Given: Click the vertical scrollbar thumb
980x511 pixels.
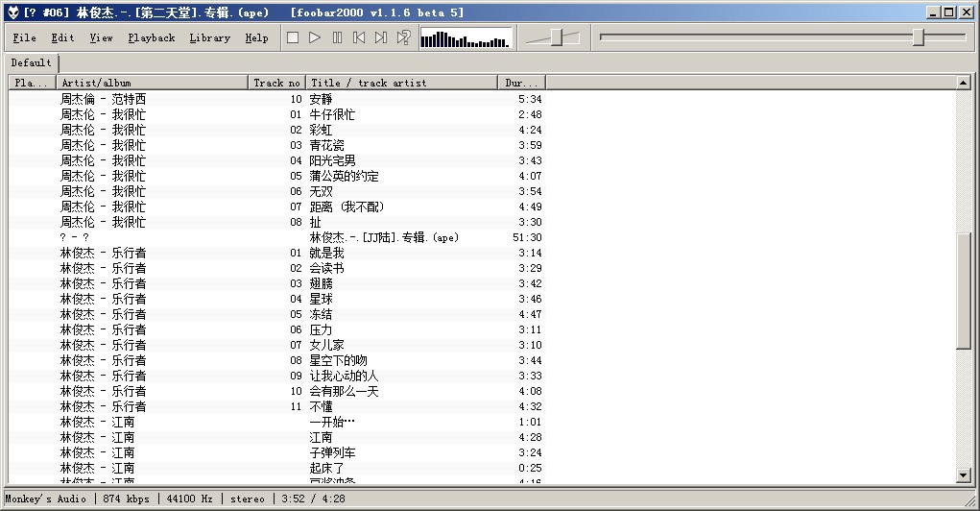Looking at the screenshot, I should 963,291.
